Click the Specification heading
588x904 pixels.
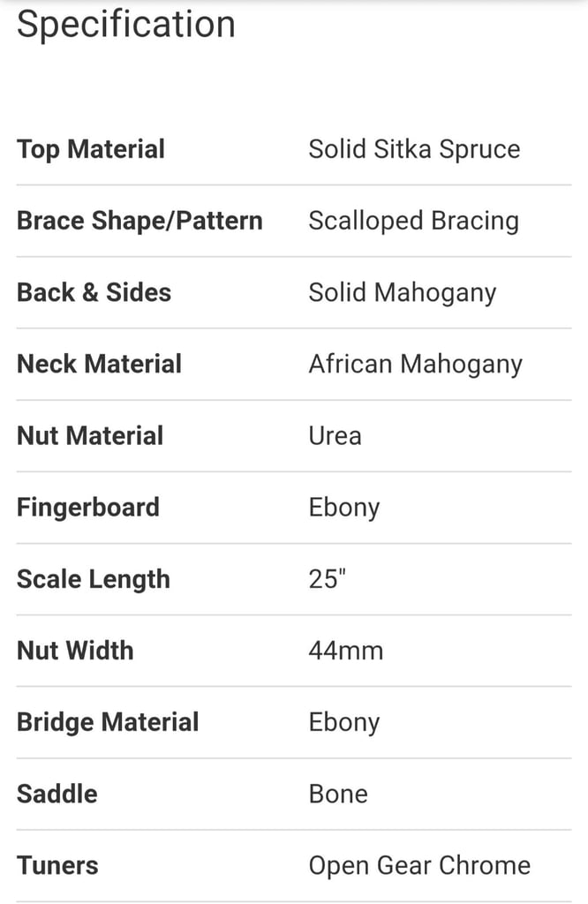tap(126, 24)
